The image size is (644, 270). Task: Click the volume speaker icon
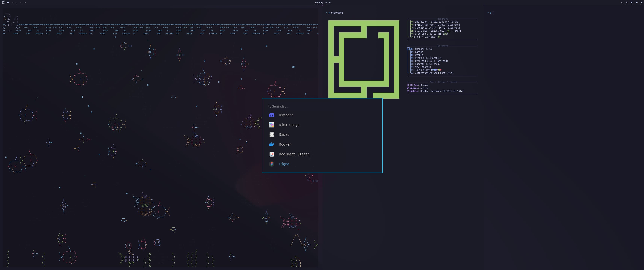tap(636, 2)
